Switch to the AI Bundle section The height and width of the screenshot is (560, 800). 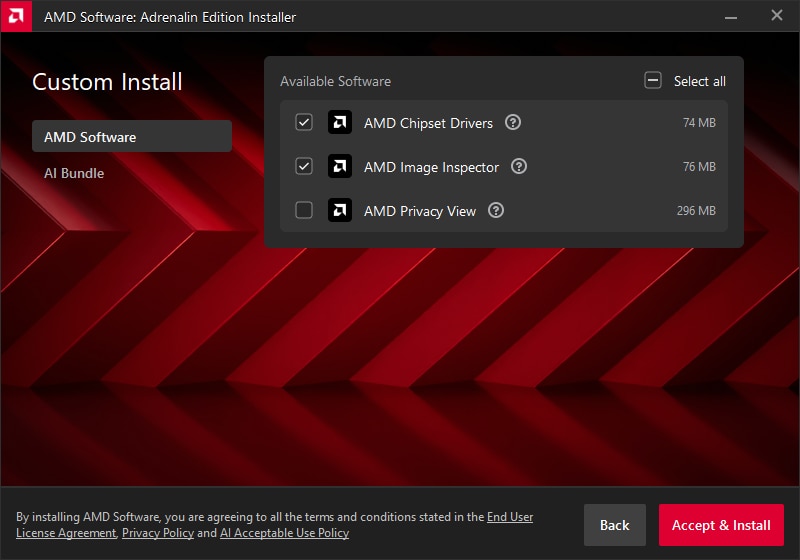[x=74, y=173]
